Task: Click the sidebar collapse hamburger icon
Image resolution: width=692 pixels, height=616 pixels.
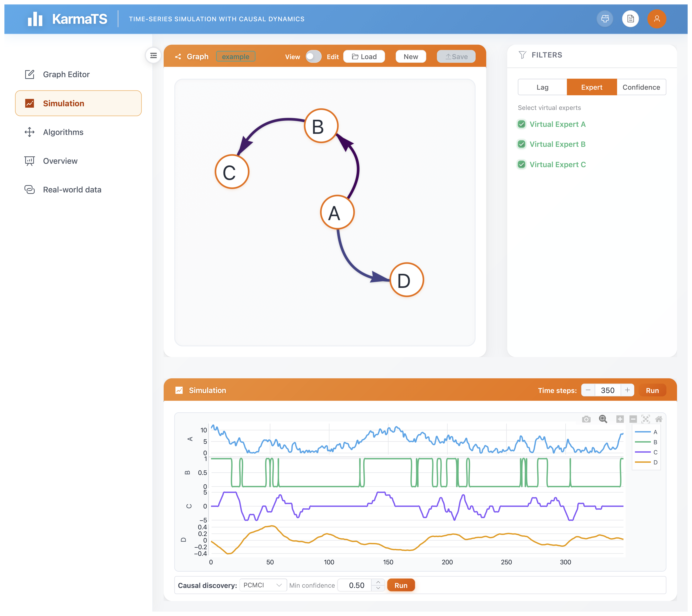Action: coord(153,56)
